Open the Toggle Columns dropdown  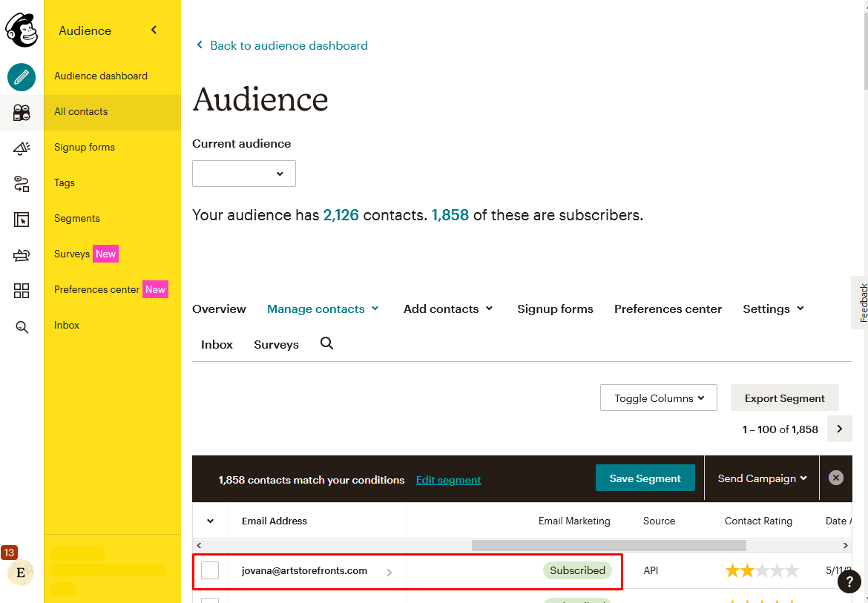pyautogui.click(x=659, y=398)
